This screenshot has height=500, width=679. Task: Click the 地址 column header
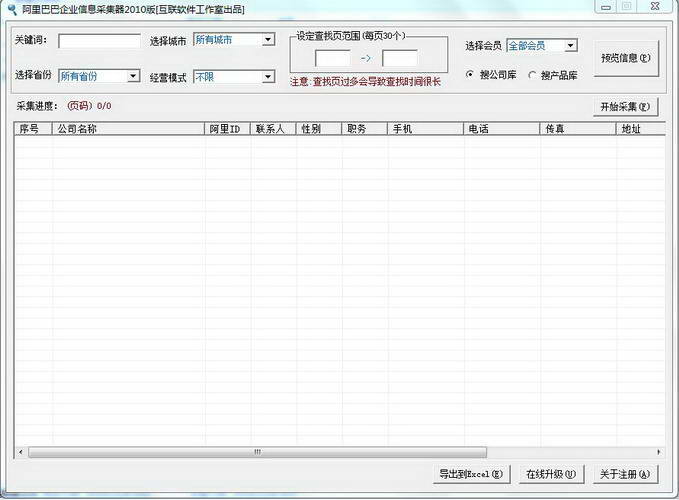point(640,129)
